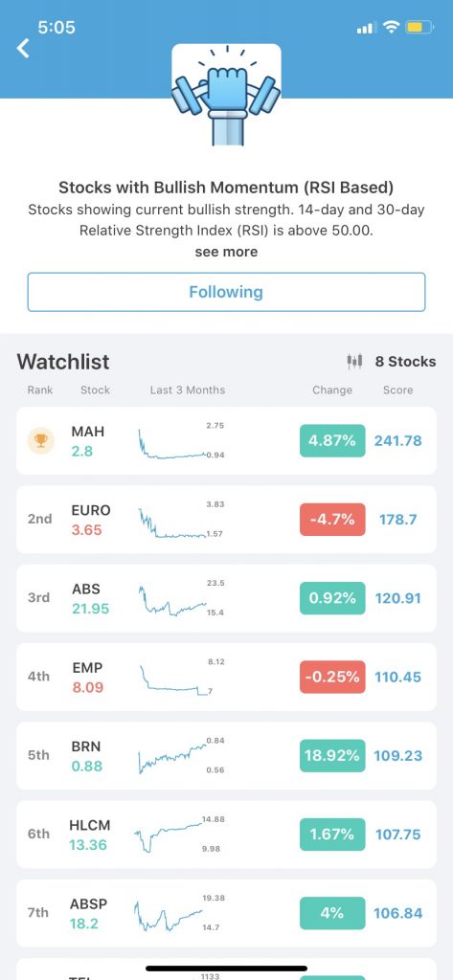Click the MAH gold trophy icon

[x=40, y=440]
